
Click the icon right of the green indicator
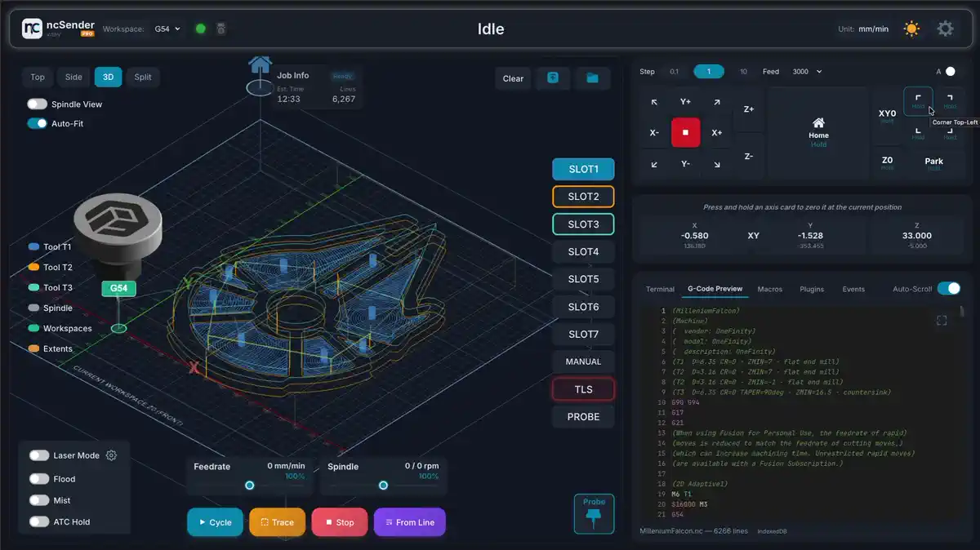point(220,29)
